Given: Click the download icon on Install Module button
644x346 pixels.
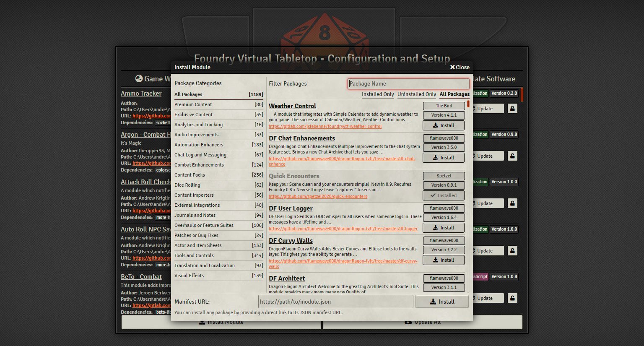Looking at the screenshot, I should (201, 322).
